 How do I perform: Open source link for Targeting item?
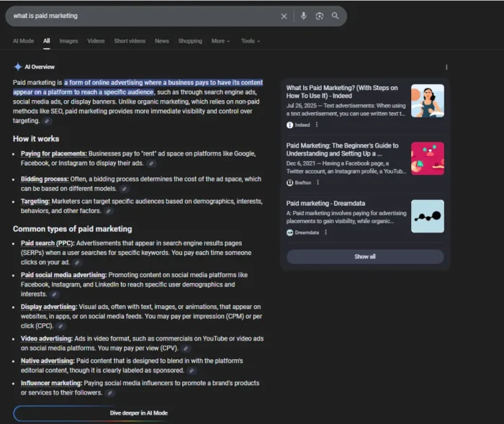pos(109,211)
